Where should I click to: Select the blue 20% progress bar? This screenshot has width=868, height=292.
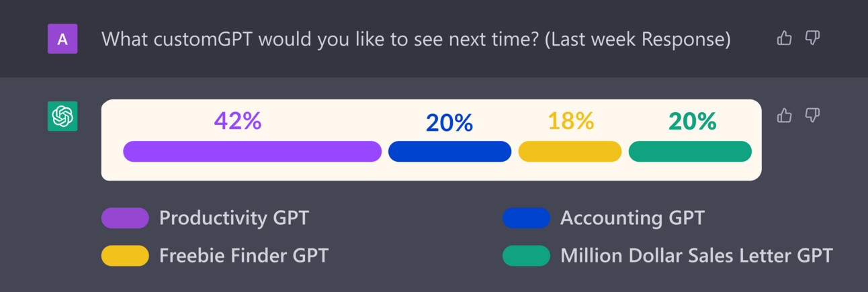tap(450, 152)
